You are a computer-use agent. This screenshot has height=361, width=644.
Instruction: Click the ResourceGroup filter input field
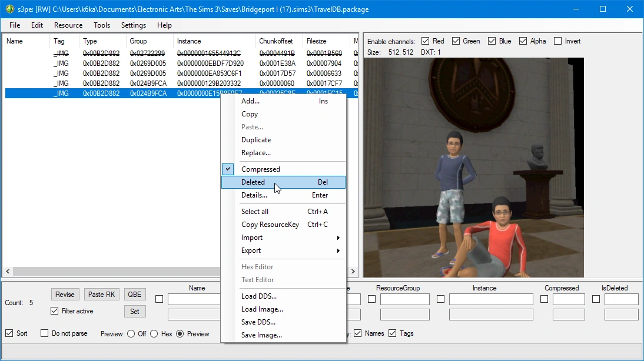pyautogui.click(x=404, y=299)
